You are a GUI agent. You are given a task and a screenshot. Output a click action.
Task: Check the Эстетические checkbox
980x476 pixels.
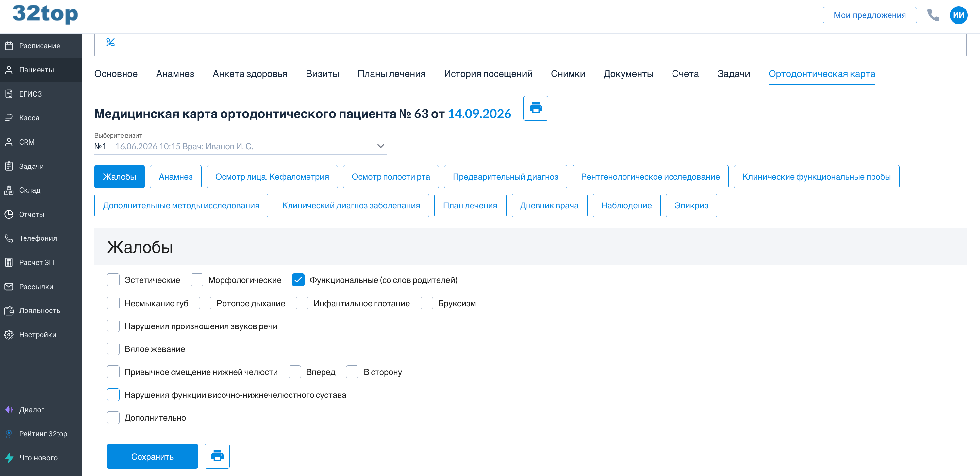[113, 280]
